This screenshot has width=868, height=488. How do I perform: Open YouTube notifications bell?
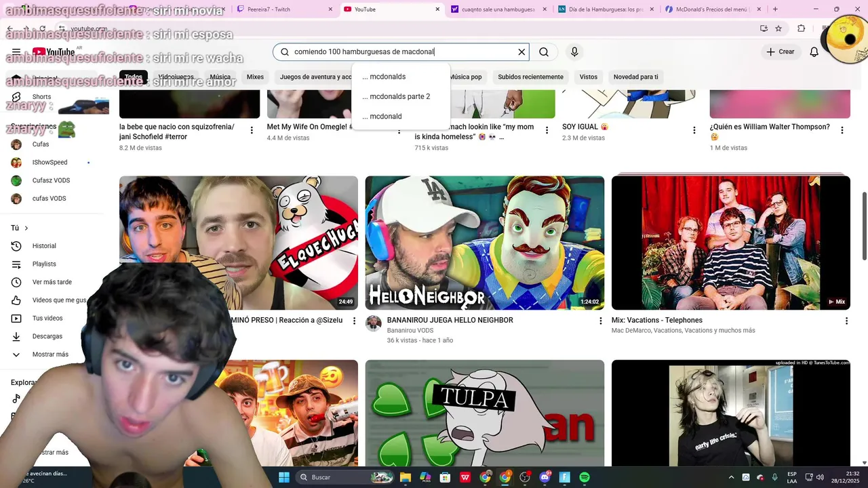tap(814, 52)
